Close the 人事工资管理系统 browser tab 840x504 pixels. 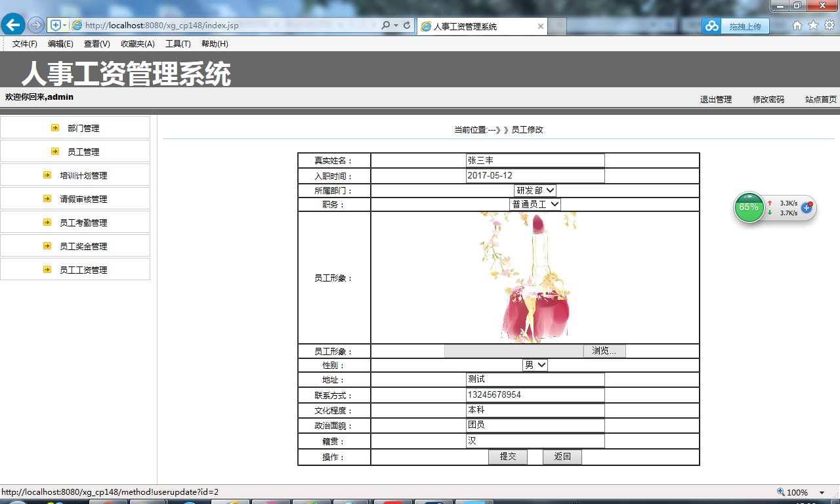(x=541, y=26)
